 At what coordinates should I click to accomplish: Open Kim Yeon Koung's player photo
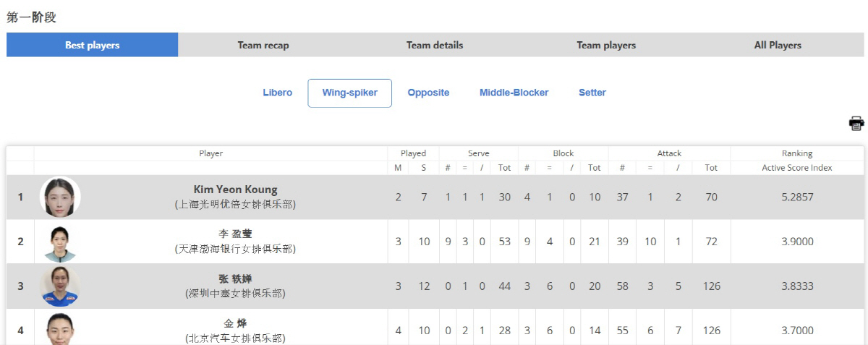pyautogui.click(x=60, y=197)
